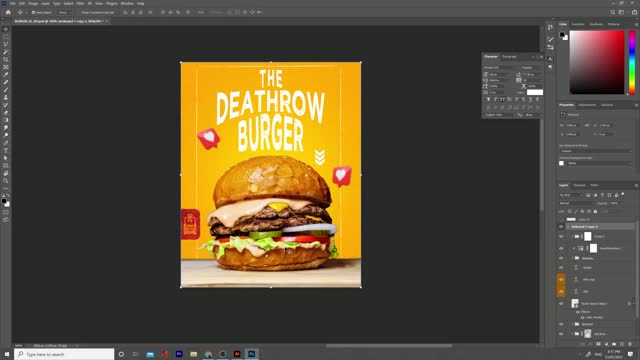The width and height of the screenshot is (640, 360).
Task: Toggle layer filtering switch on or off
Action: coord(623,194)
